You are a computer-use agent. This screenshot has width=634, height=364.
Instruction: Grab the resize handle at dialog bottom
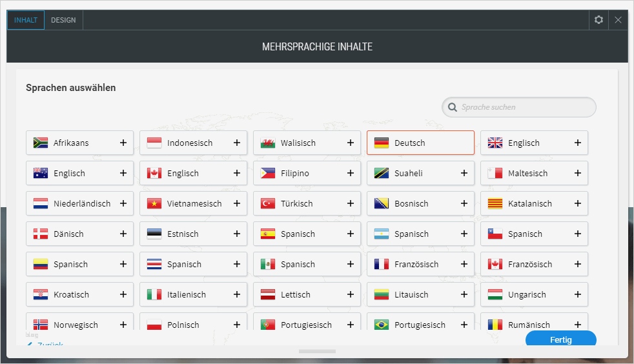pos(317,352)
